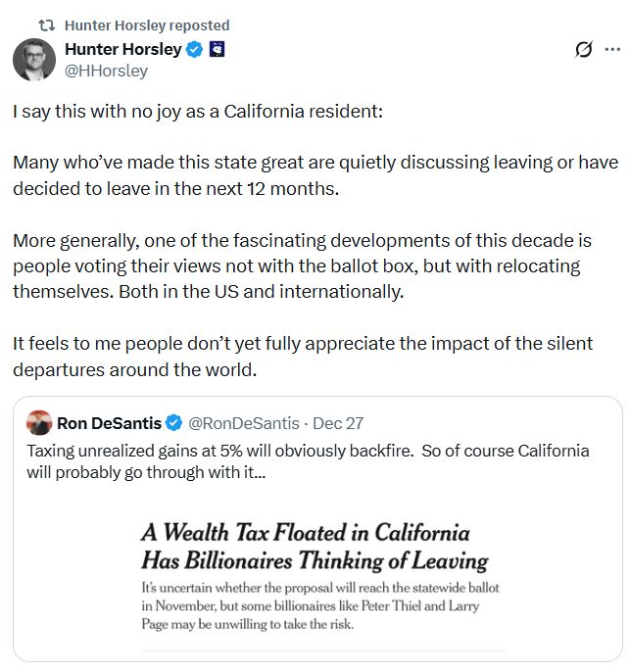
Task: Click Ron DeSantis's blue verified checkmark
Action: [173, 423]
